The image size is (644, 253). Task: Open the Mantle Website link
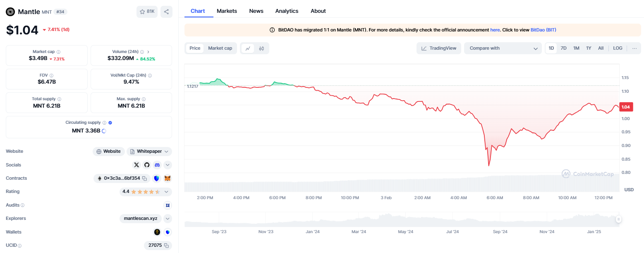(109, 152)
